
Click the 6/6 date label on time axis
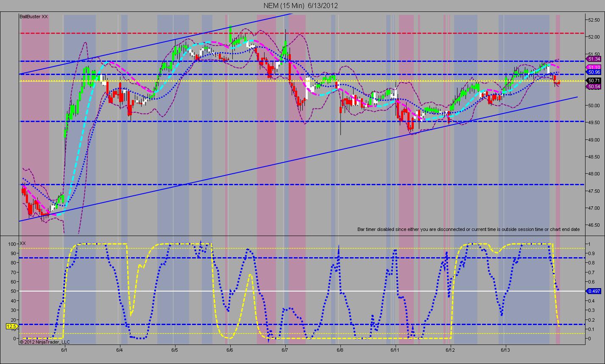230,350
